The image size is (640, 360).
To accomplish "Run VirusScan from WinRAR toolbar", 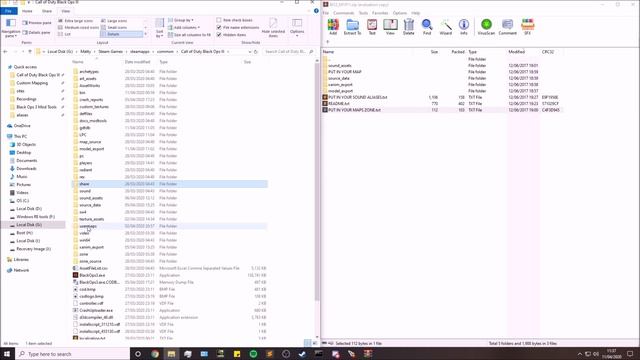I will point(486,27).
